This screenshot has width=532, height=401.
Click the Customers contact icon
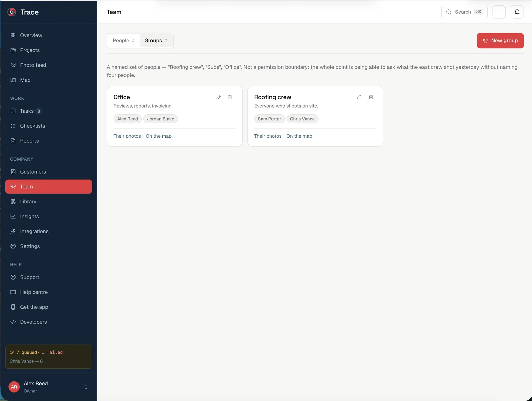click(x=13, y=172)
